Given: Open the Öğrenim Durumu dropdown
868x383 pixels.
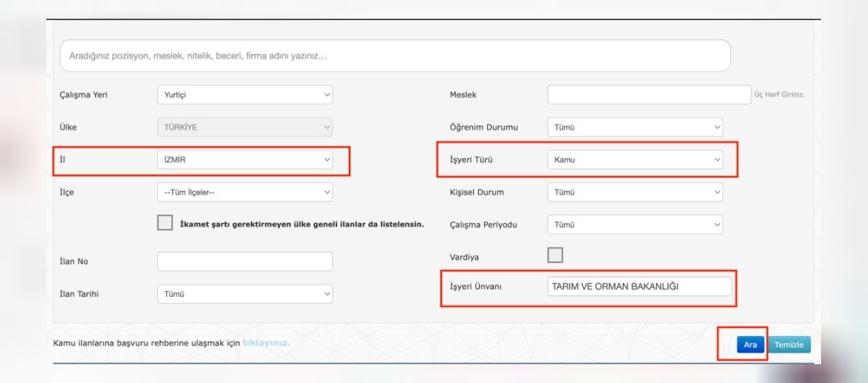Looking at the screenshot, I should [x=634, y=127].
